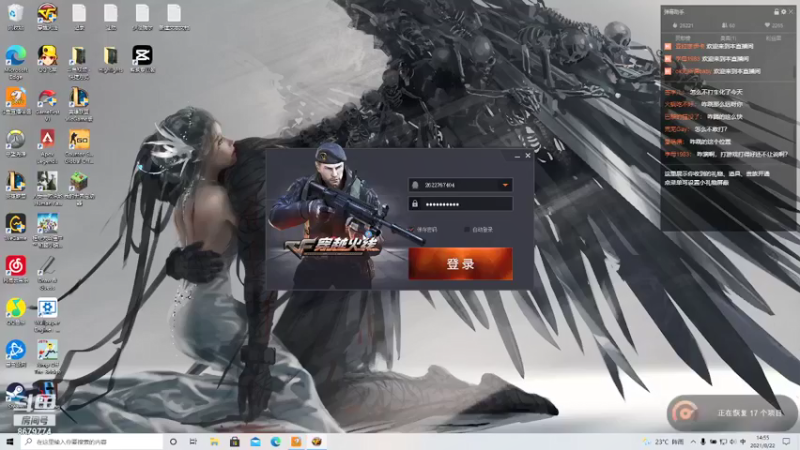Launch the WeGame desktop icon
The width and height of the screenshot is (800, 450).
pyautogui.click(x=16, y=224)
